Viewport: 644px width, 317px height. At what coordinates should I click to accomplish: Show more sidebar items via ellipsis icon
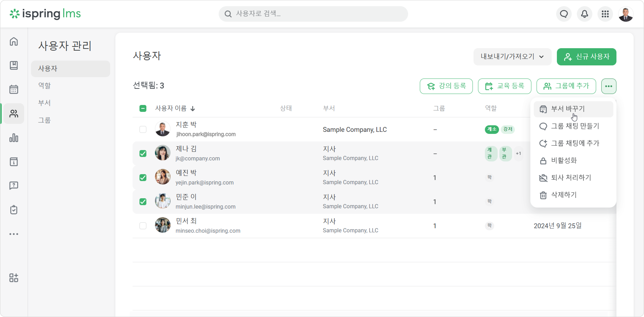(14, 234)
